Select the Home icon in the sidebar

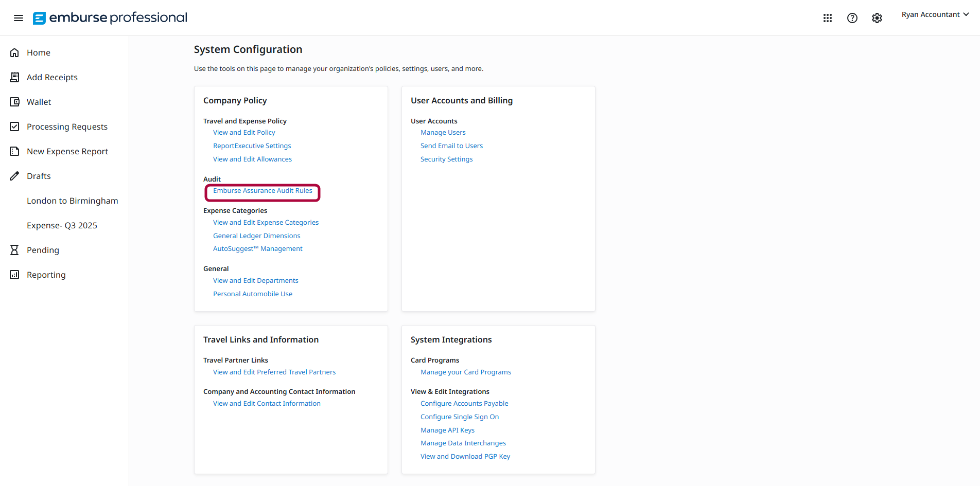point(14,52)
